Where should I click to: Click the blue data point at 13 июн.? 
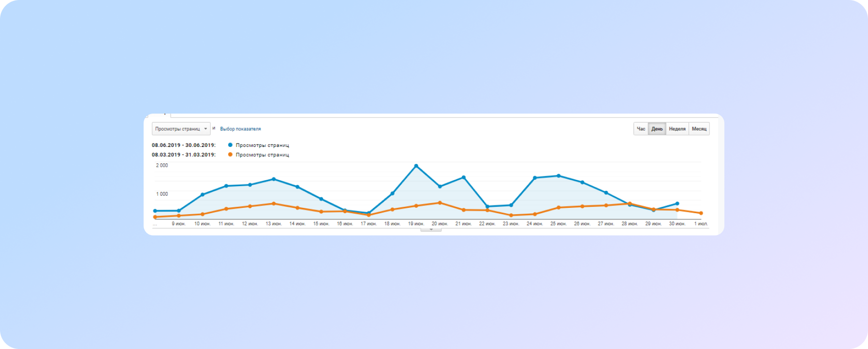tap(274, 179)
